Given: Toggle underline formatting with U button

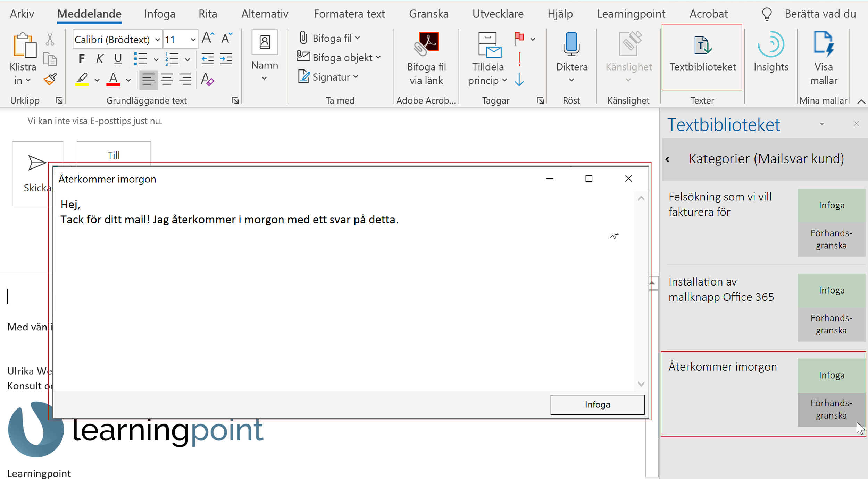Looking at the screenshot, I should 118,58.
